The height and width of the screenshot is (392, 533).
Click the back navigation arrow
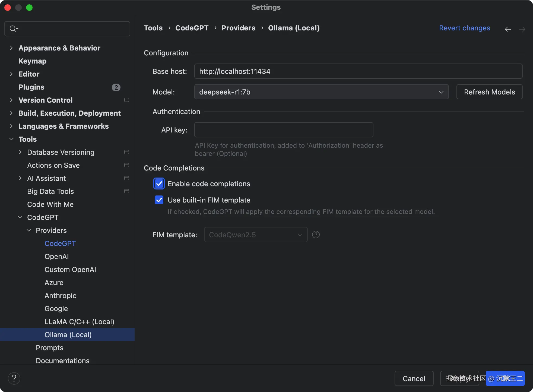(508, 29)
